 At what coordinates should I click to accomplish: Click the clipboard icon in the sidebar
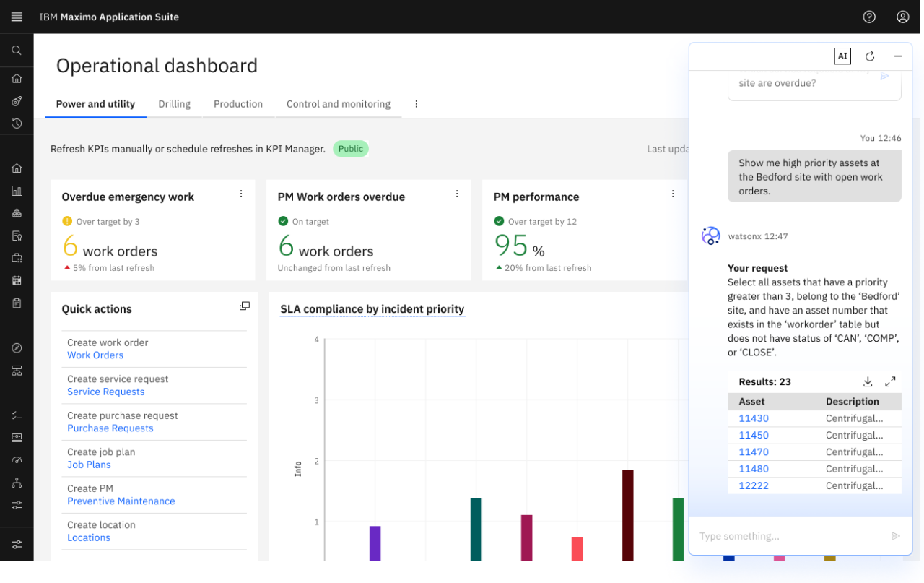[17, 303]
